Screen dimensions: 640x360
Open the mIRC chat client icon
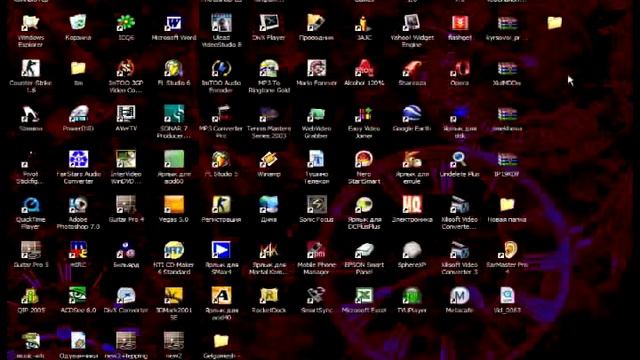[x=78, y=250]
